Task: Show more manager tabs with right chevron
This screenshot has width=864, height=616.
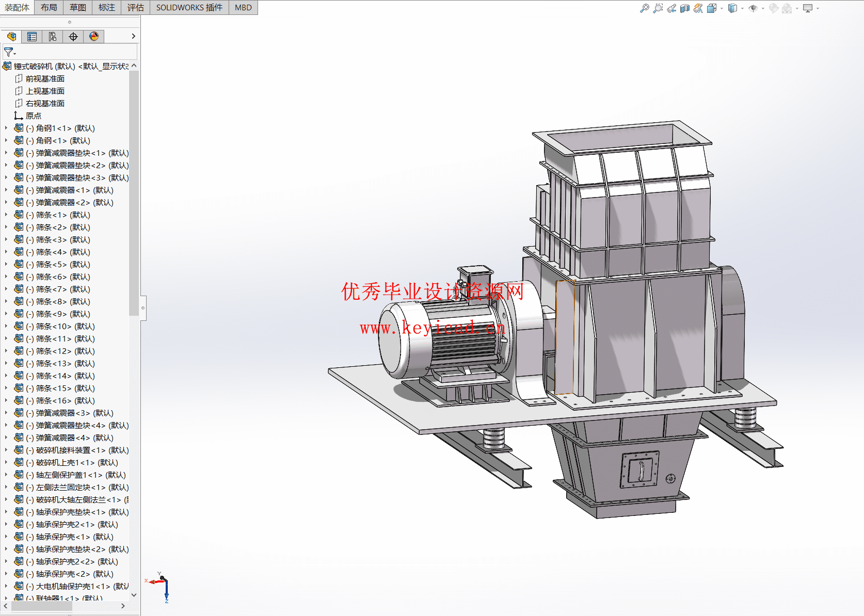Action: click(133, 36)
